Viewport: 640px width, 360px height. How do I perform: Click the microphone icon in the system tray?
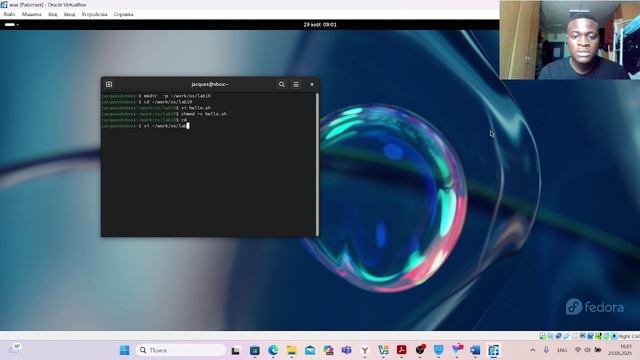point(546,350)
